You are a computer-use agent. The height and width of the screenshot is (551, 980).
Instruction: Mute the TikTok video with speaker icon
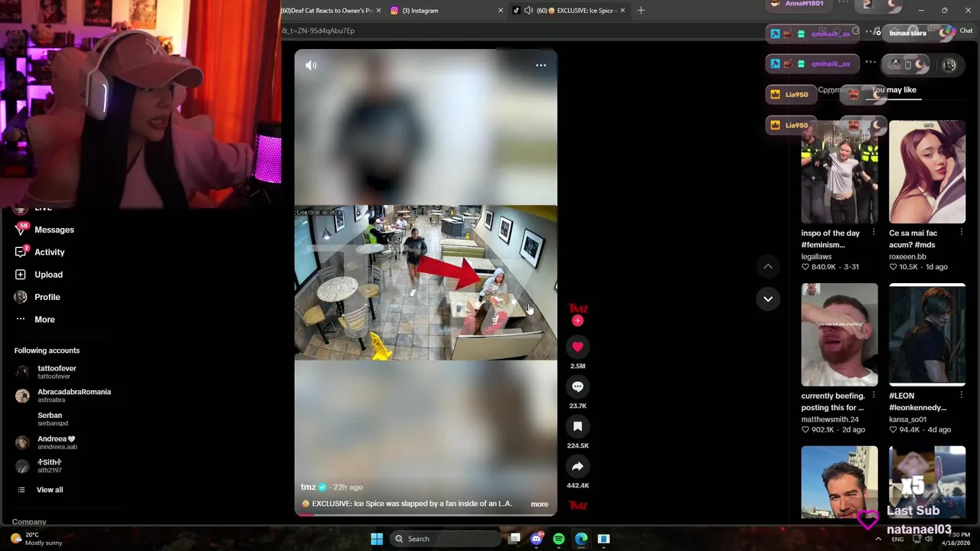click(311, 65)
